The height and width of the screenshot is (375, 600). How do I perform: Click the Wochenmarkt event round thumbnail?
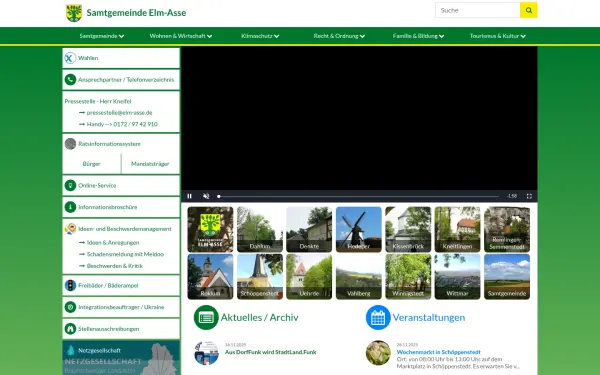coord(378,353)
